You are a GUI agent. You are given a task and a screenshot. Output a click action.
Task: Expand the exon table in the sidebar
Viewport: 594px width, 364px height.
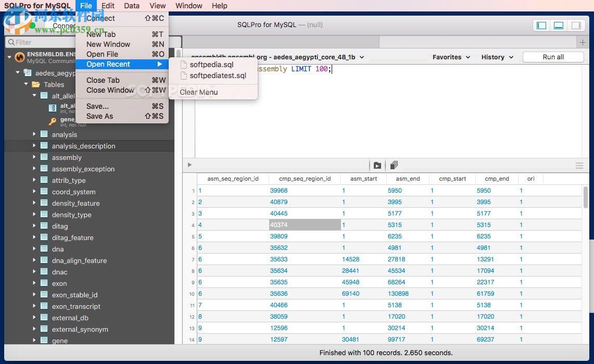(x=34, y=283)
